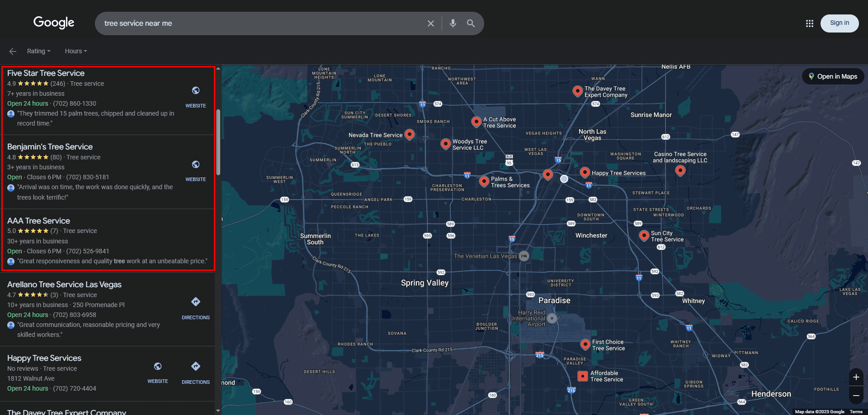Click Harry Reid International Airport marker
Screen dimensions: 868x415
point(552,318)
